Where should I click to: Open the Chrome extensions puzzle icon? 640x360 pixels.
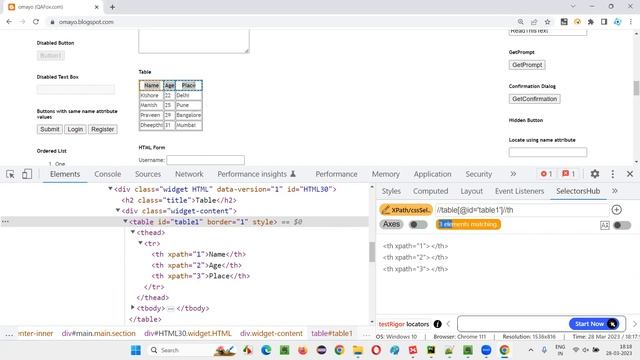coord(591,22)
